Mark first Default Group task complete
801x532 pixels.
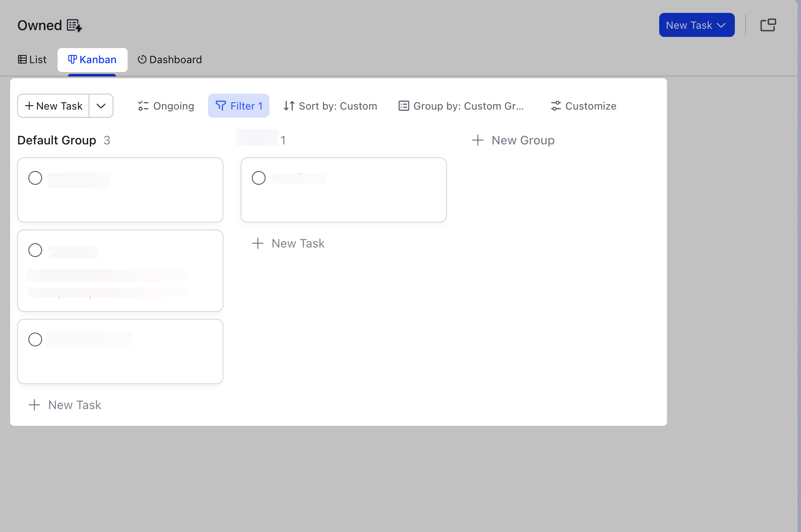click(x=35, y=178)
